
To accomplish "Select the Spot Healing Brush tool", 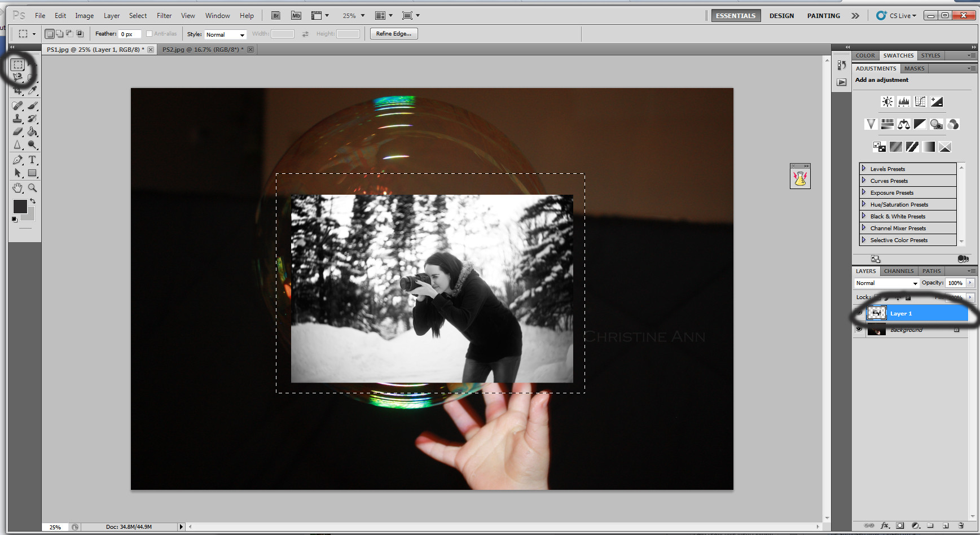I will point(18,106).
